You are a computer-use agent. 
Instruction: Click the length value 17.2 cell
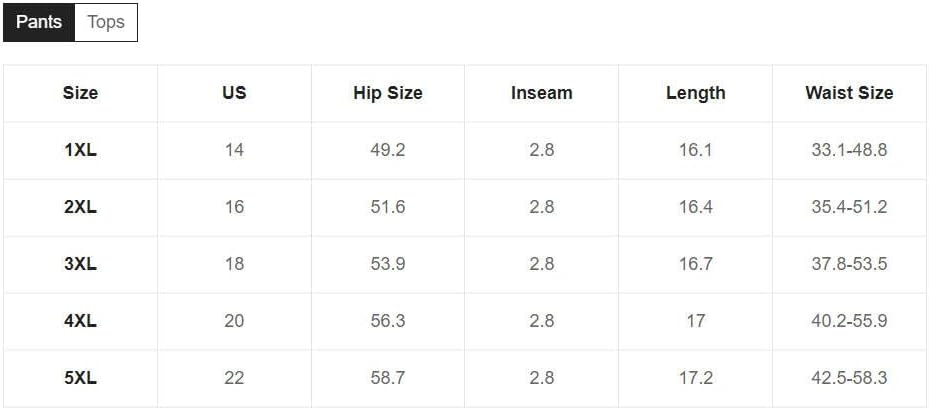click(696, 378)
